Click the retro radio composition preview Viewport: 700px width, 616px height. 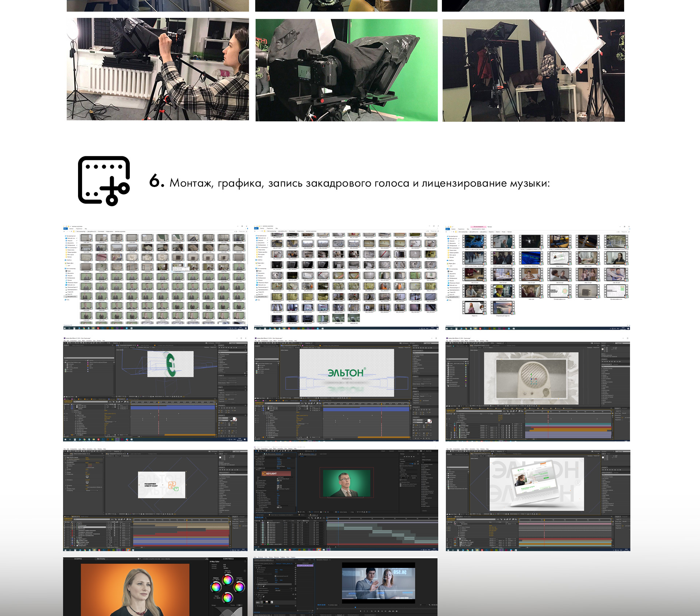coord(531,378)
